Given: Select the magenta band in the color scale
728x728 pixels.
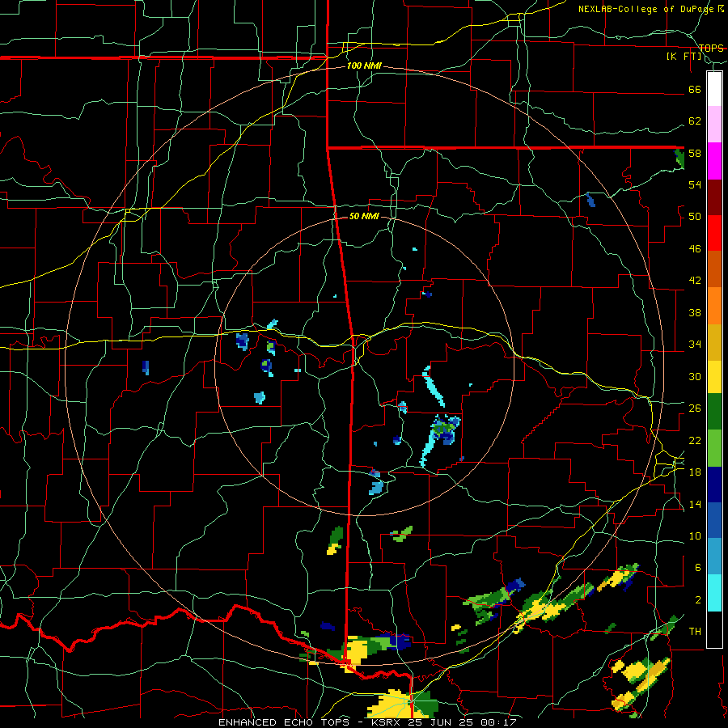Looking at the screenshot, I should [x=714, y=161].
